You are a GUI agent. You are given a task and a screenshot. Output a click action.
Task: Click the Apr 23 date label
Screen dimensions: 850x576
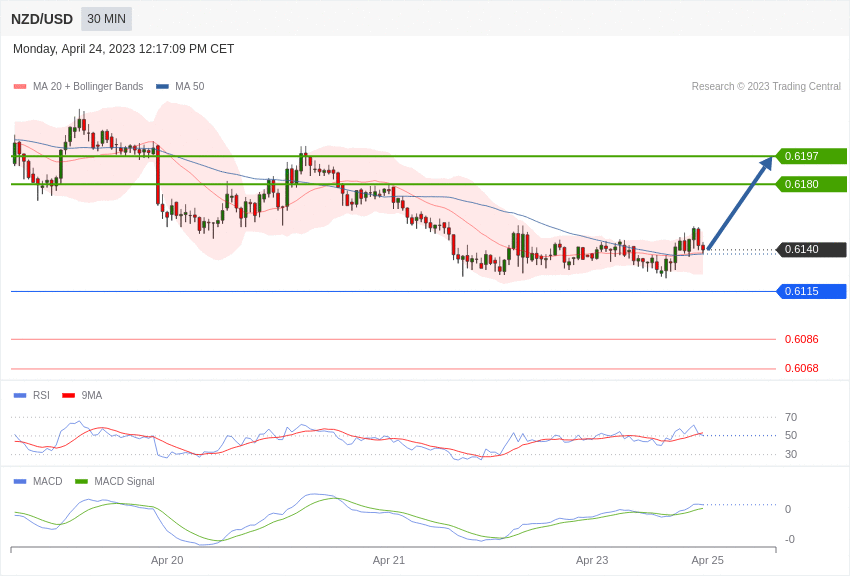tap(592, 560)
